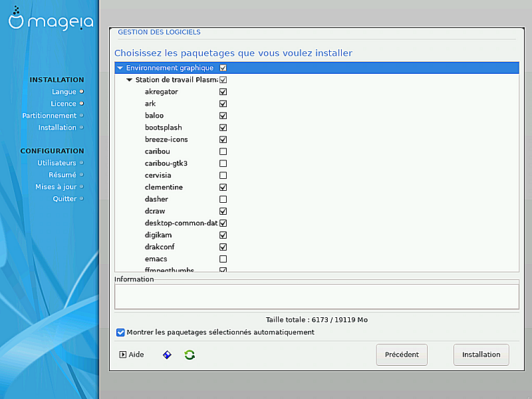Check the emacs package checkbox
532x399 pixels.
pyautogui.click(x=223, y=259)
